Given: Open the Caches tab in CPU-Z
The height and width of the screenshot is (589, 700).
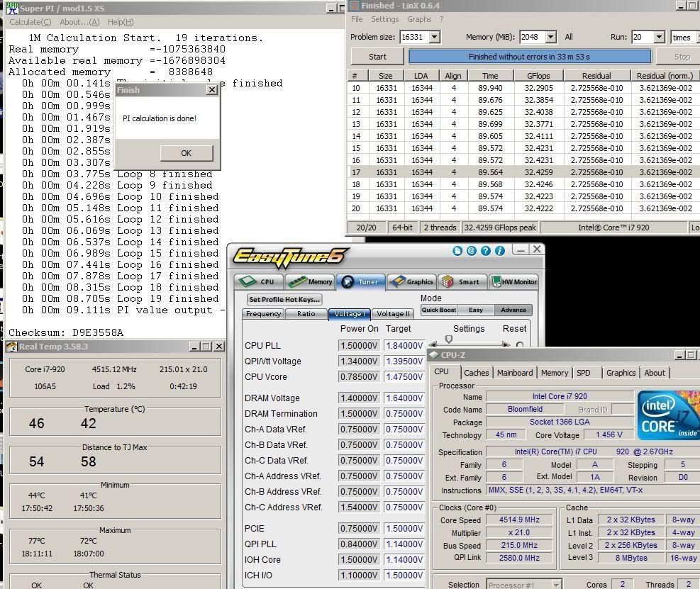Looking at the screenshot, I should [477, 373].
